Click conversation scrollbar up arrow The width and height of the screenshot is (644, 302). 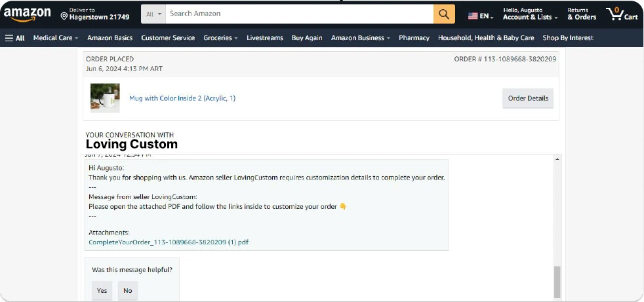(557, 159)
